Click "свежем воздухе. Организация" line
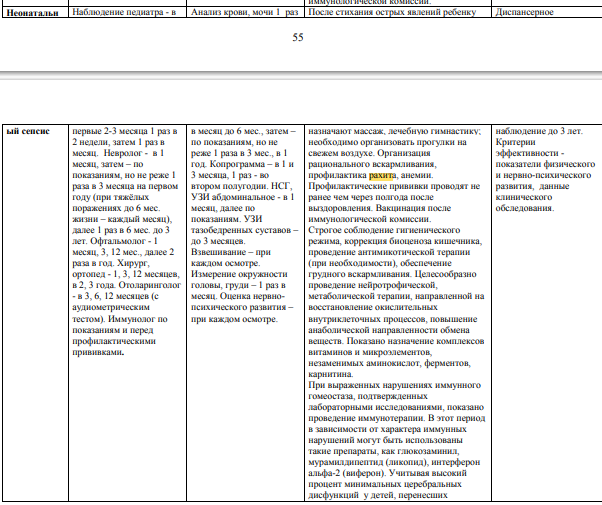This screenshot has height=505, width=602. coord(369,153)
